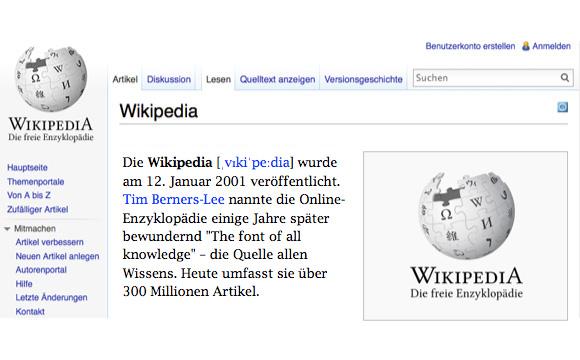The width and height of the screenshot is (580, 360).
Task: Open Quelltext anzeigen tab
Action: (x=277, y=79)
